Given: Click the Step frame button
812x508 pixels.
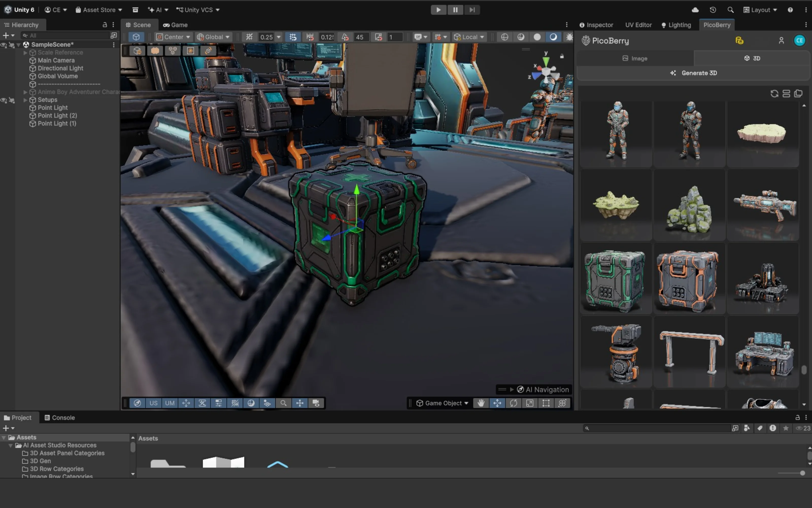Looking at the screenshot, I should (472, 10).
